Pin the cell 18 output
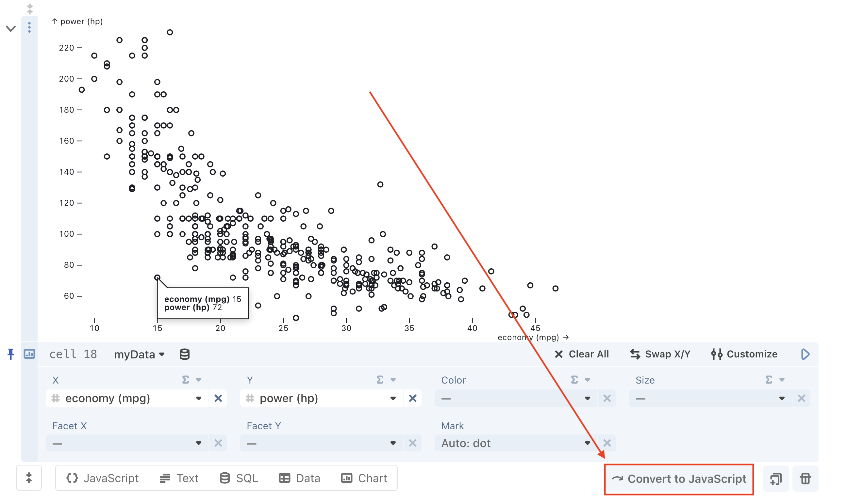The image size is (847, 504). [10, 354]
